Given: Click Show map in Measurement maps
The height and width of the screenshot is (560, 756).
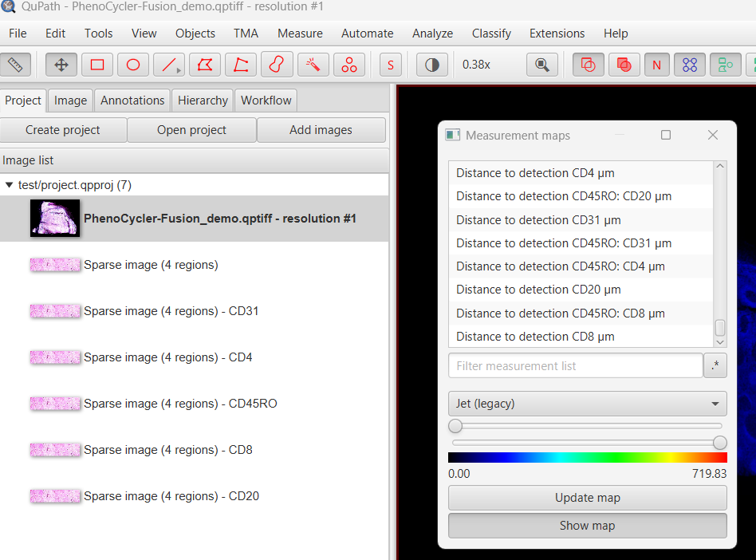Looking at the screenshot, I should 587,526.
